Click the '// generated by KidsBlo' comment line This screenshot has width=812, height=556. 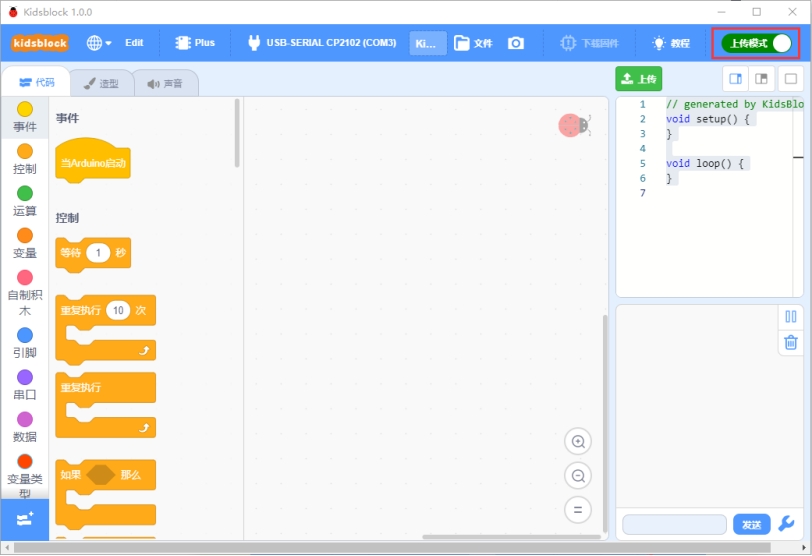(734, 104)
